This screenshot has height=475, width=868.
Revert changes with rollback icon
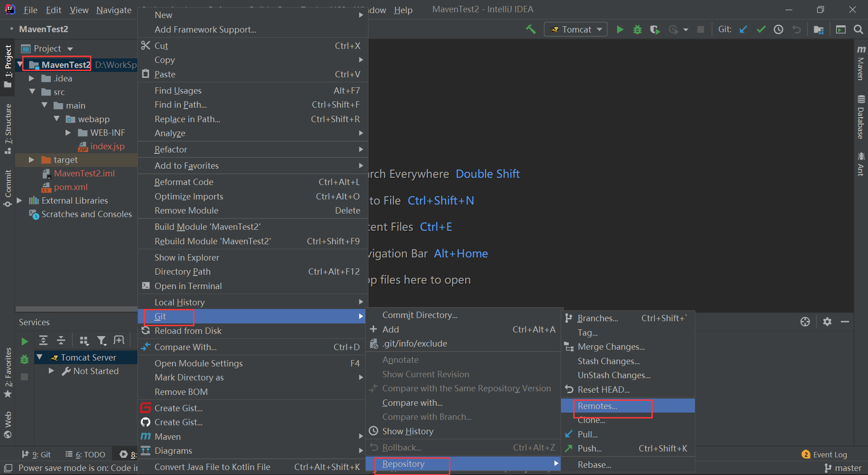(x=797, y=29)
